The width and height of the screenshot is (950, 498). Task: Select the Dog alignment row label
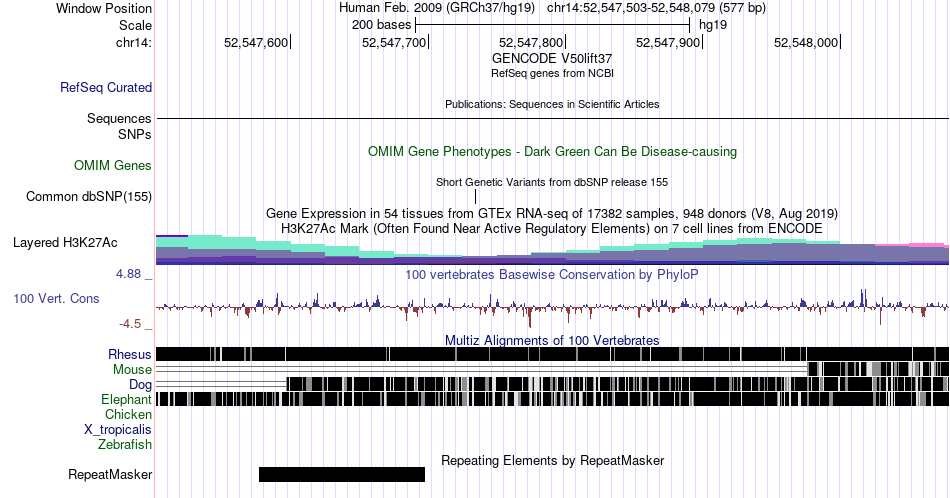click(140, 385)
